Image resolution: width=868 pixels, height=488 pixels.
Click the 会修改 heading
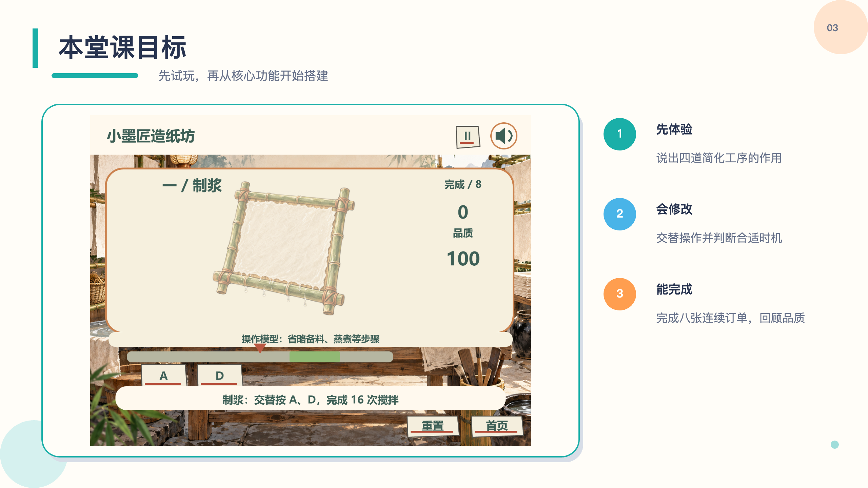coord(674,209)
